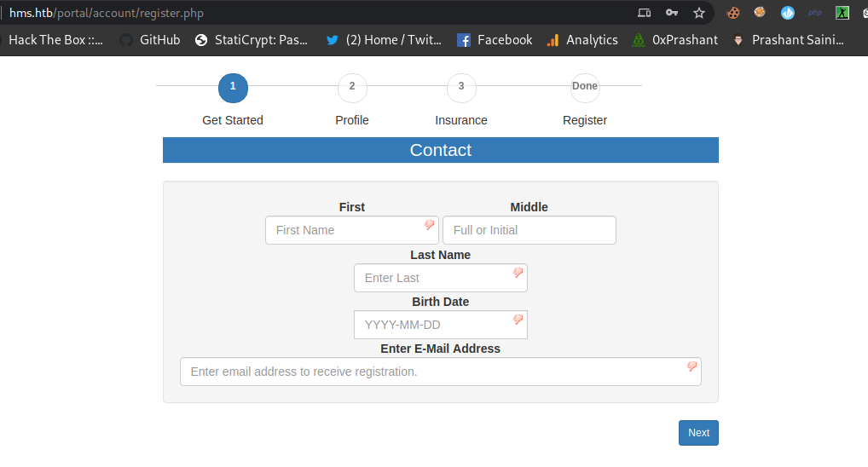This screenshot has height=467, width=868.
Task: Open the 0xPrashant bookmark
Action: pyautogui.click(x=674, y=40)
